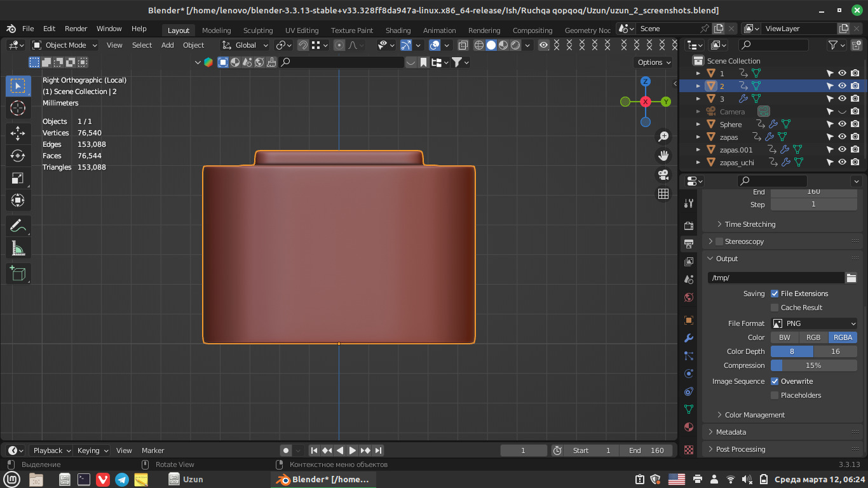Open the Playback dropdown menu

point(52,451)
